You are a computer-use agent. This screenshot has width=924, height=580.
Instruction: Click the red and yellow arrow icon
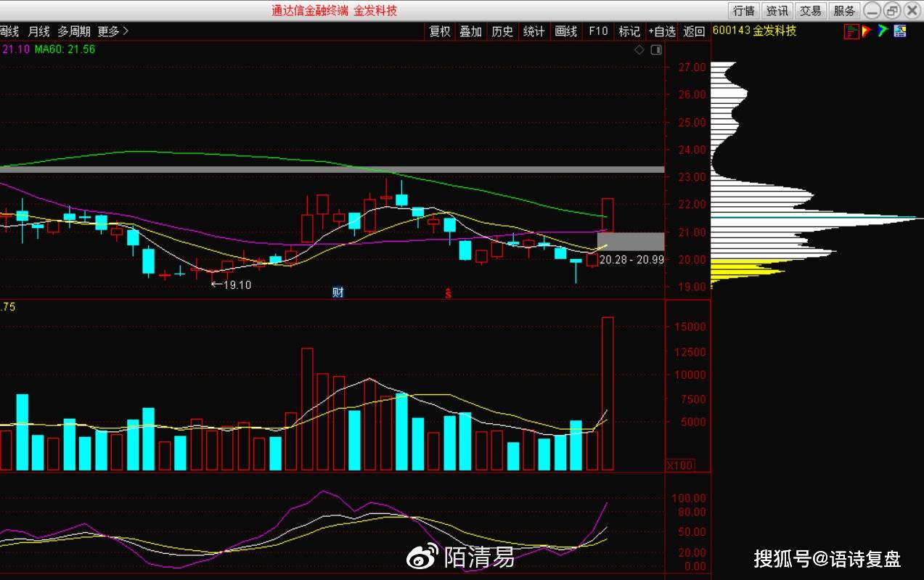(x=867, y=31)
